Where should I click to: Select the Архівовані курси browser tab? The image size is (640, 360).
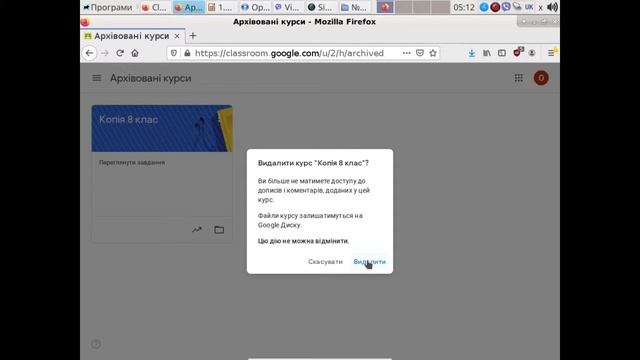(x=131, y=36)
